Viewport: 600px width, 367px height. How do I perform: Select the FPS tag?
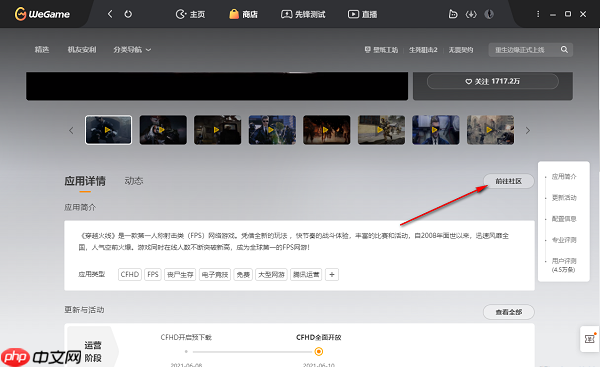(153, 274)
